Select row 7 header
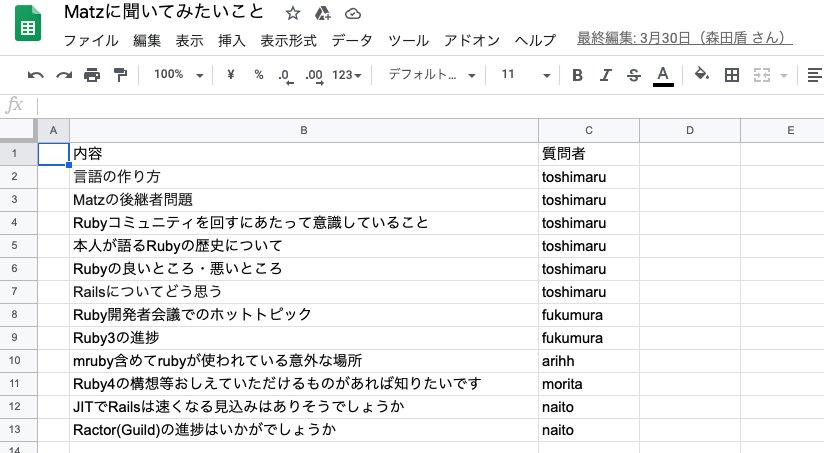This screenshot has width=824, height=453. [18, 292]
